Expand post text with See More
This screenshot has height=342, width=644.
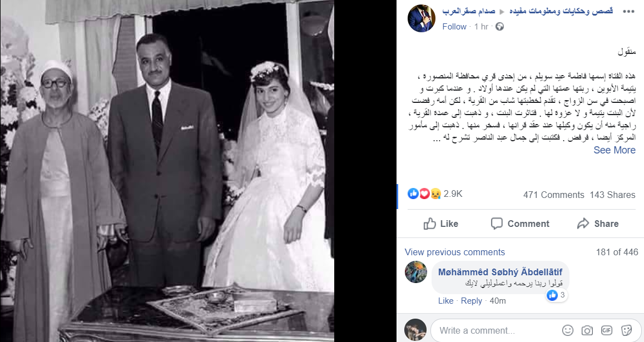pos(615,150)
